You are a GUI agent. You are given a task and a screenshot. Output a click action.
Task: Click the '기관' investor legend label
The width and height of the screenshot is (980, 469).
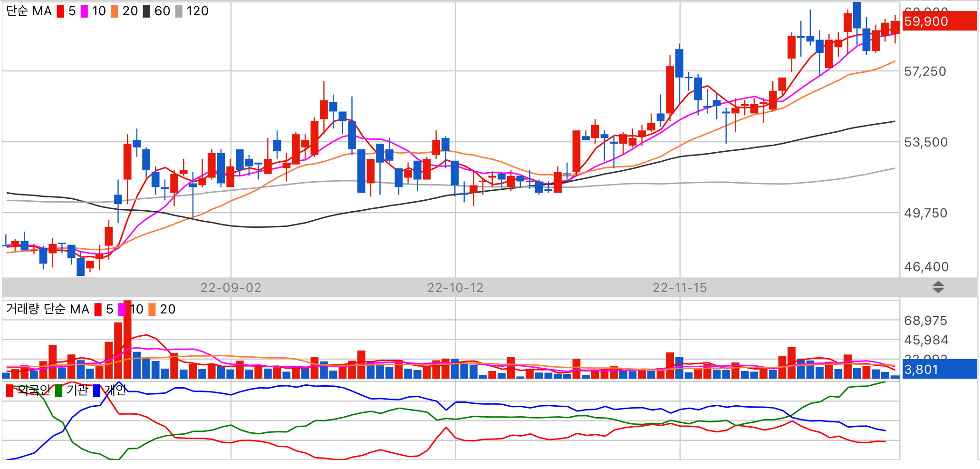click(77, 390)
